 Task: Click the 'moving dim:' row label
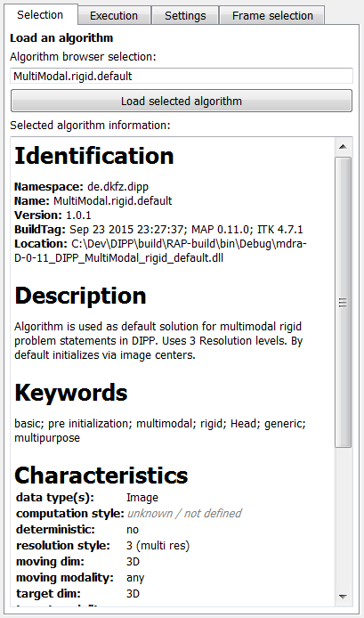click(50, 561)
